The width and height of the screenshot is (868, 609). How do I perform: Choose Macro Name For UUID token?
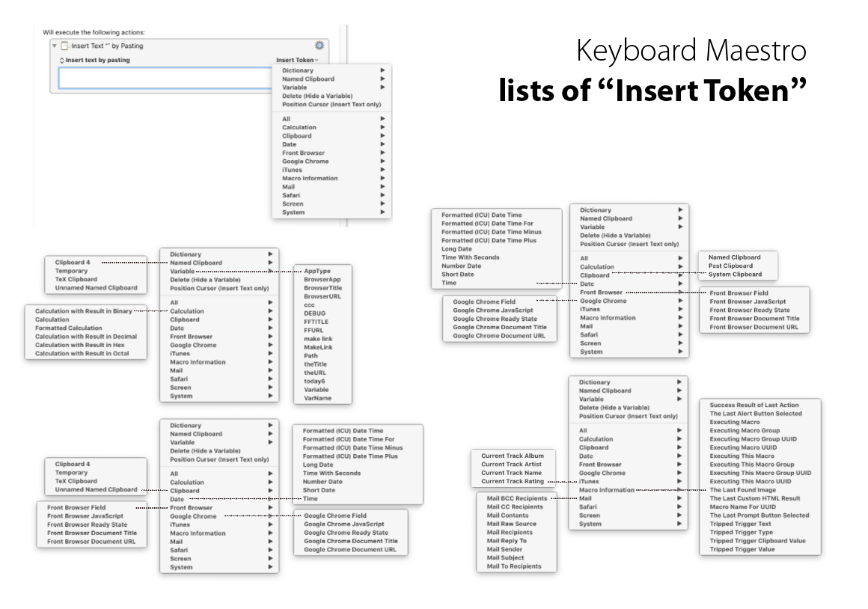742,507
